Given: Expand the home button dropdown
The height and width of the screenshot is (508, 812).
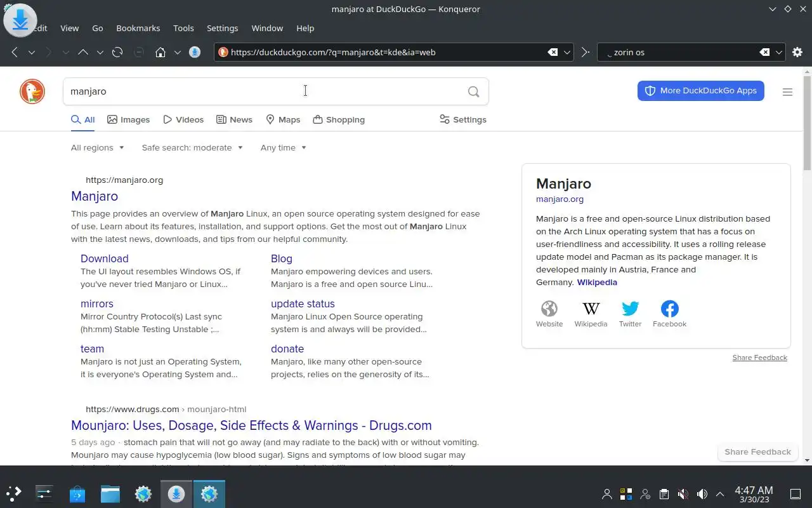Looking at the screenshot, I should (178, 52).
